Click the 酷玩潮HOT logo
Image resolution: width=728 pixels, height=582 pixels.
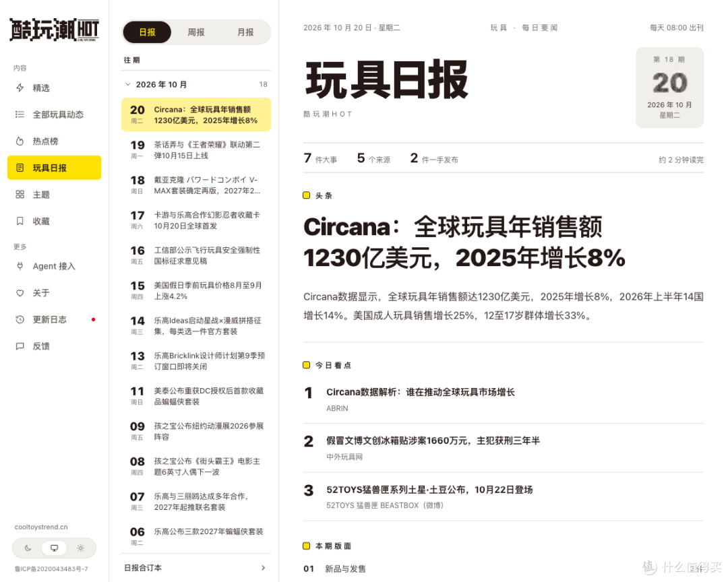tap(55, 30)
